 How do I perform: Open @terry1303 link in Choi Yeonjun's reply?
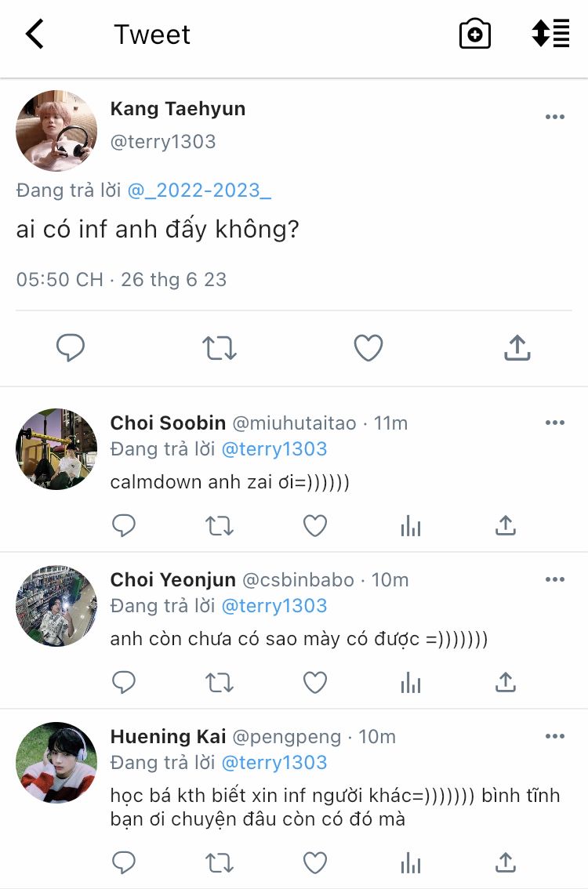pyautogui.click(x=274, y=606)
